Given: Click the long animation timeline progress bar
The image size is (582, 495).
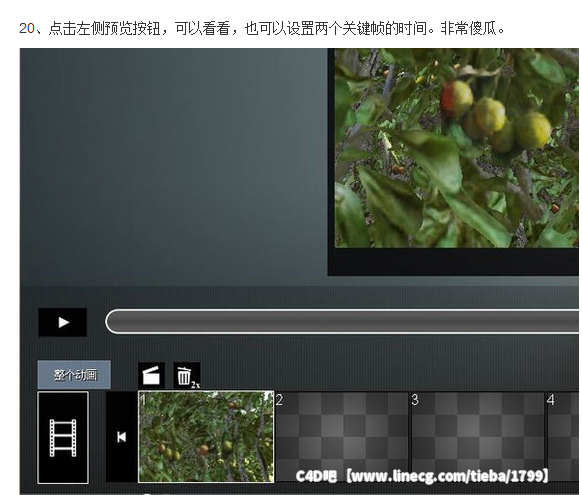Looking at the screenshot, I should [342, 321].
